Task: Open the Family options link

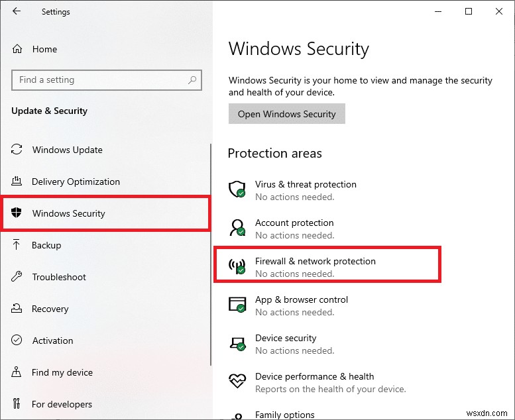Action: click(x=285, y=415)
